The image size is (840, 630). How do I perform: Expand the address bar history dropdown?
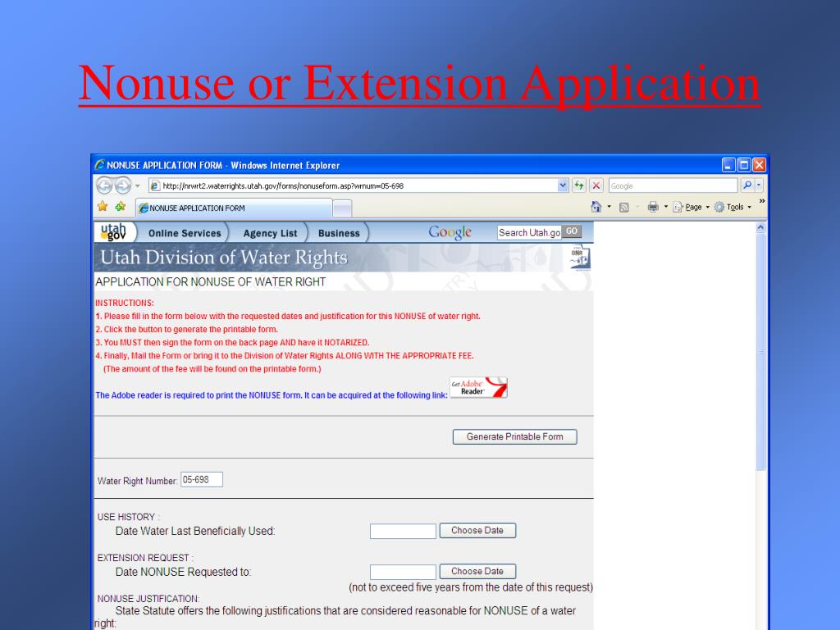tap(563, 185)
